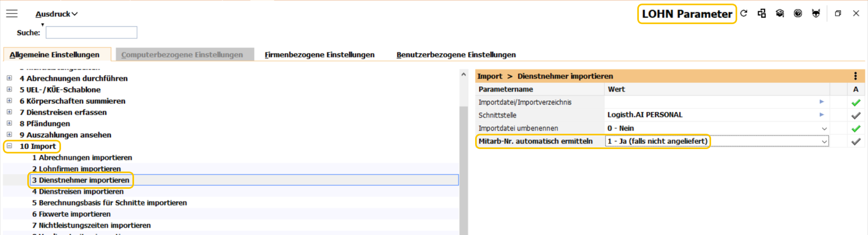
Task: Open the Ausdruck menu
Action: [x=56, y=14]
